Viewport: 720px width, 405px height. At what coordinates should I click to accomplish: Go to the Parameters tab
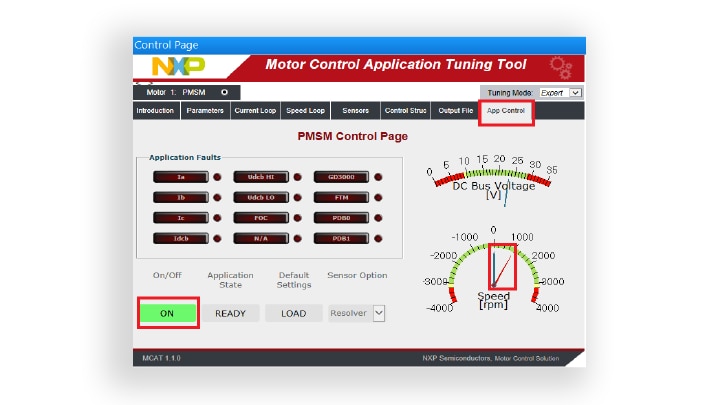(205, 111)
